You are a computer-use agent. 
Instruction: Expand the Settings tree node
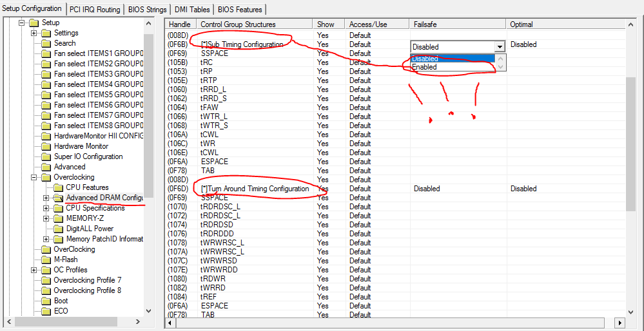pos(34,33)
